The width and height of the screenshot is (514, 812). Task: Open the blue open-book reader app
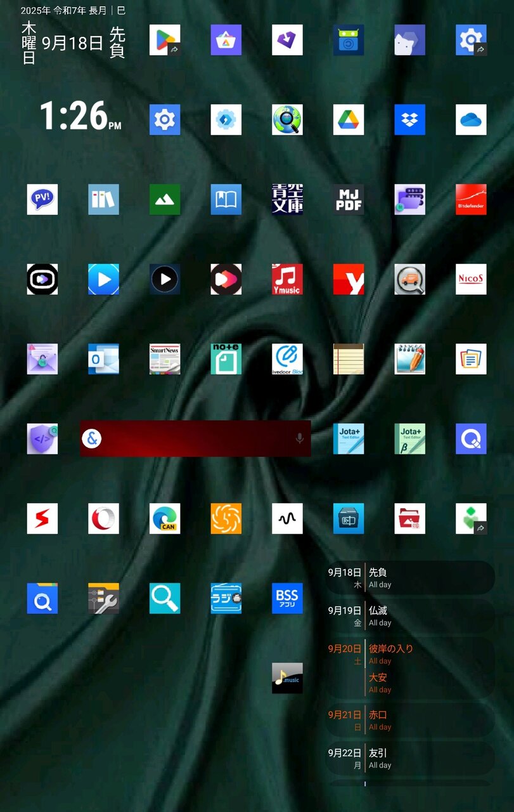pos(226,200)
